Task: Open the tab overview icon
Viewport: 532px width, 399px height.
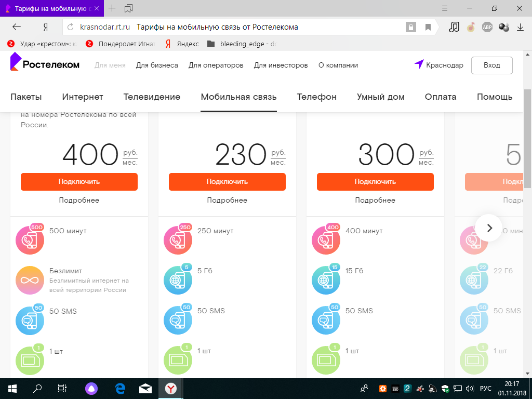Action: pos(128,8)
